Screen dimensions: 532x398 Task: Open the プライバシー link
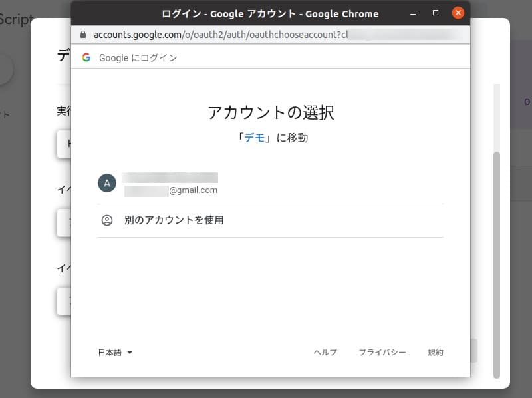coord(382,353)
